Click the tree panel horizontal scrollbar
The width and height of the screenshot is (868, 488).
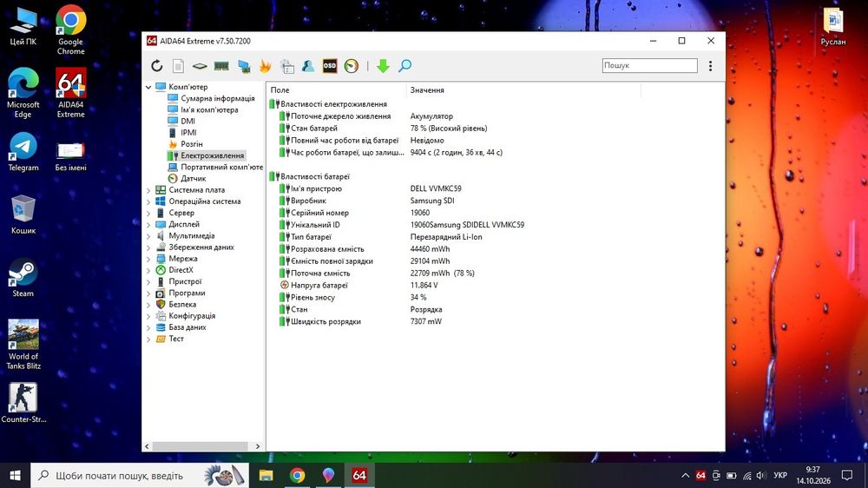click(x=200, y=446)
